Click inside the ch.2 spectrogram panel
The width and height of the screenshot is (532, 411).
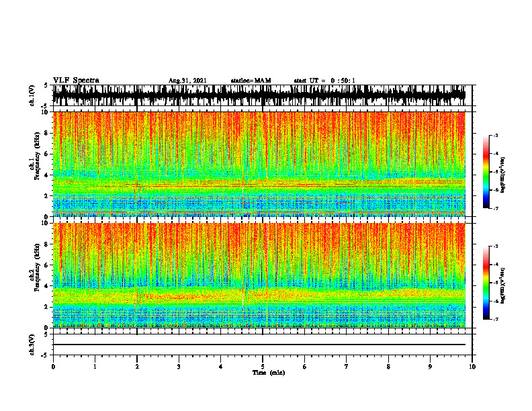[x=259, y=275]
